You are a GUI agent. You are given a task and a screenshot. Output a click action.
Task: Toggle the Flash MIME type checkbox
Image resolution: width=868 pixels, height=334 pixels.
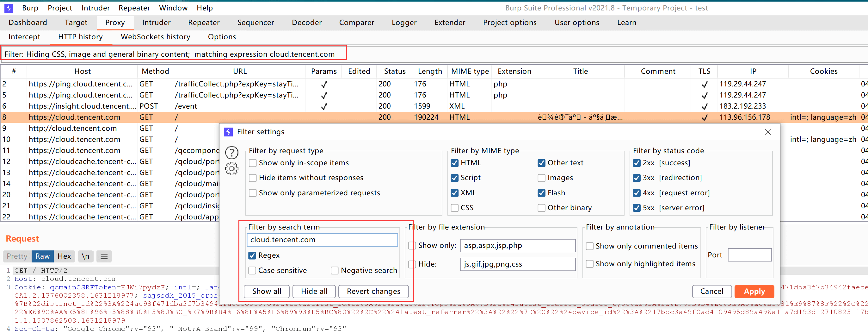click(x=541, y=193)
